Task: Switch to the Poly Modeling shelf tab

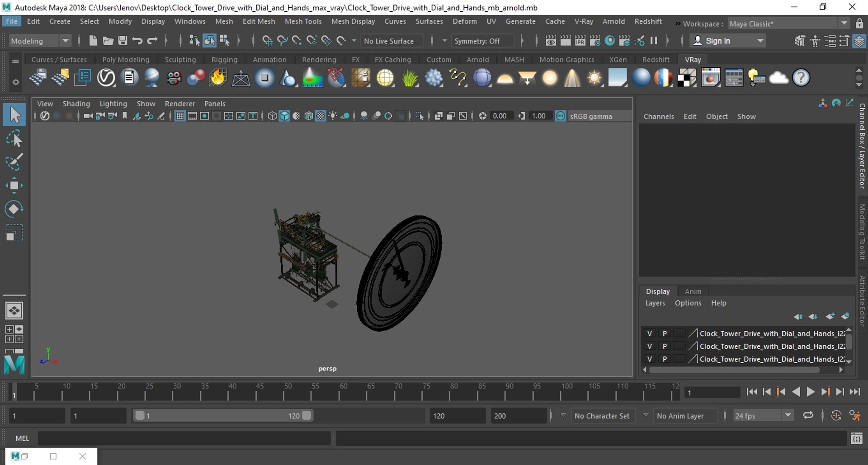Action: [126, 59]
